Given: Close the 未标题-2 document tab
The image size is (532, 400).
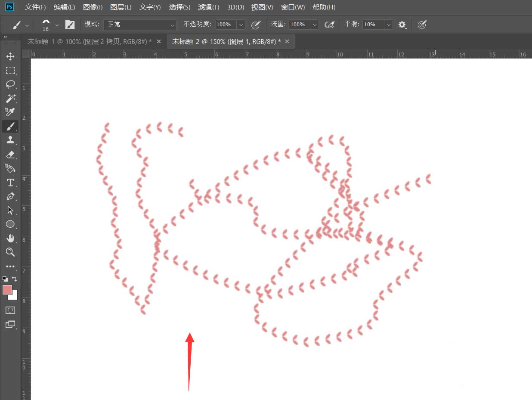Looking at the screenshot, I should click(x=287, y=41).
